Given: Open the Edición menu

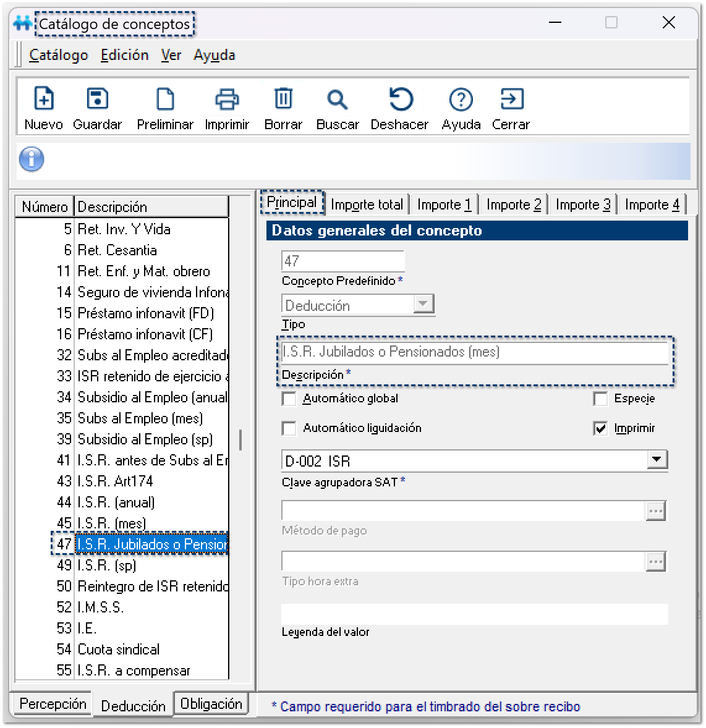Looking at the screenshot, I should (x=124, y=55).
